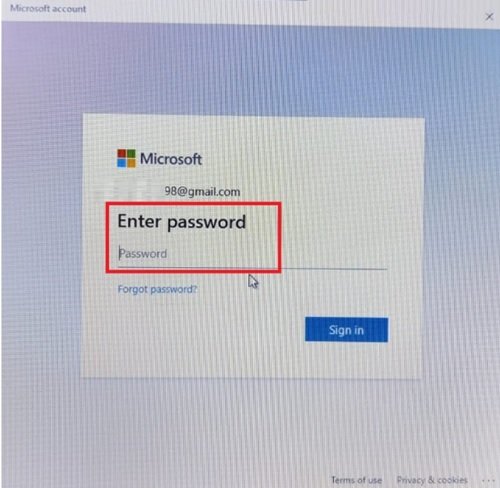Viewport: 500px width, 488px height.
Task: Close the Microsoft account window
Action: click(489, 17)
